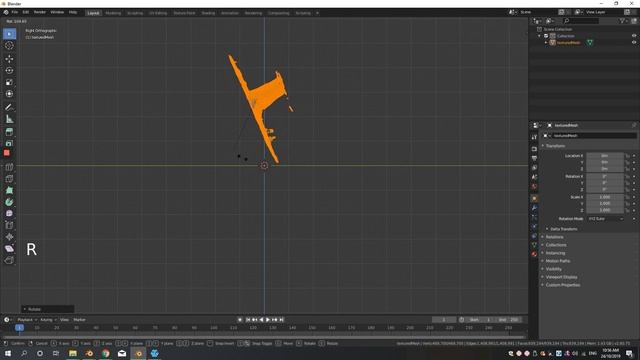Toggle lock on Scale Z

tap(627, 210)
